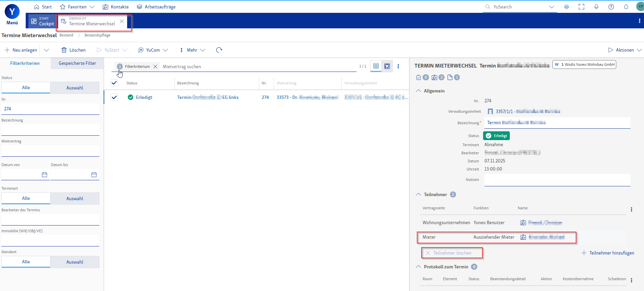
Task: Switch to Gespeicherte Filter tab
Action: click(x=77, y=63)
